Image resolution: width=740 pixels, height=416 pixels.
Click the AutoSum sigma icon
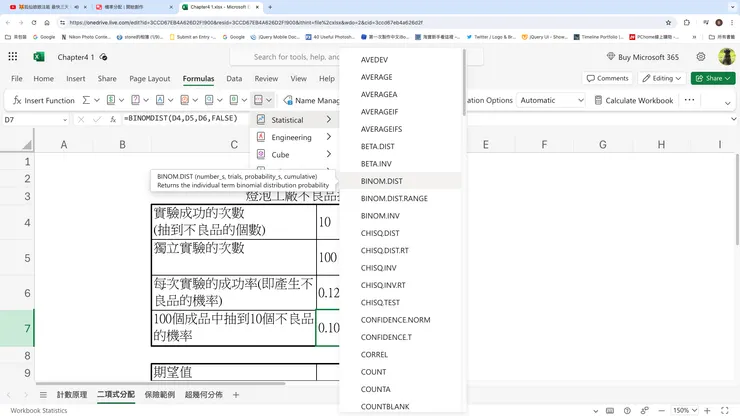click(86, 100)
